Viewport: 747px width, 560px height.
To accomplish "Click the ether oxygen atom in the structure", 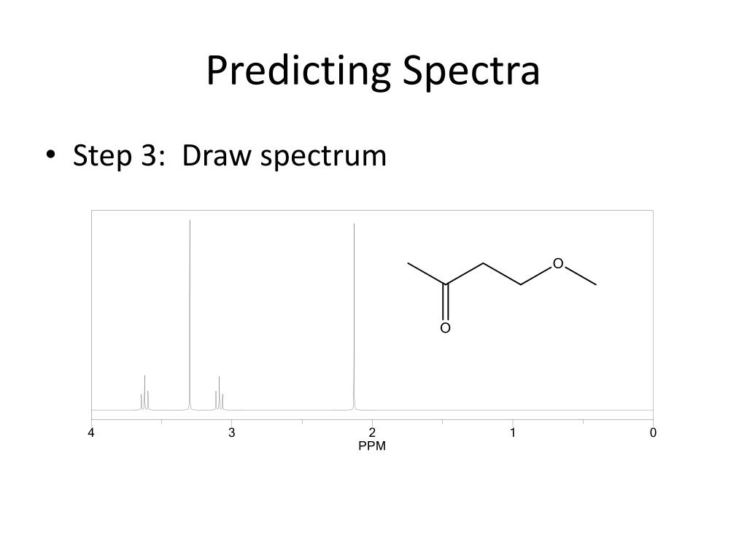I will pyautogui.click(x=558, y=264).
